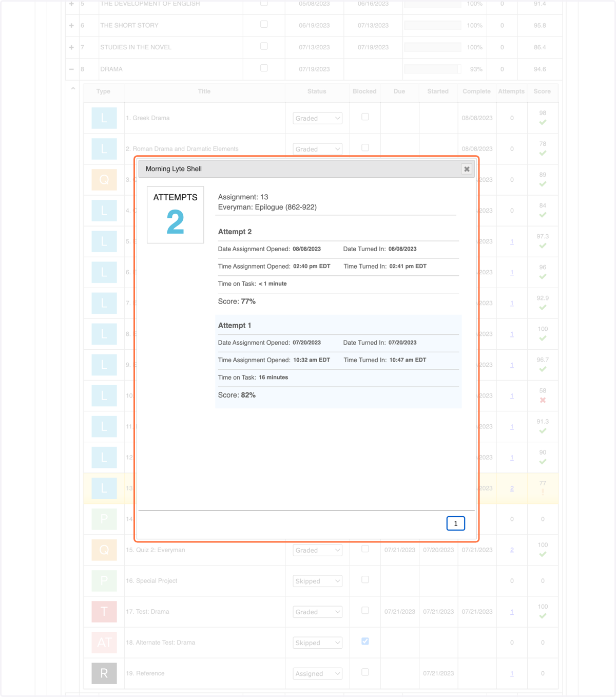Check Blocked box for Test: Drama
This screenshot has height=697, width=616.
click(x=365, y=611)
